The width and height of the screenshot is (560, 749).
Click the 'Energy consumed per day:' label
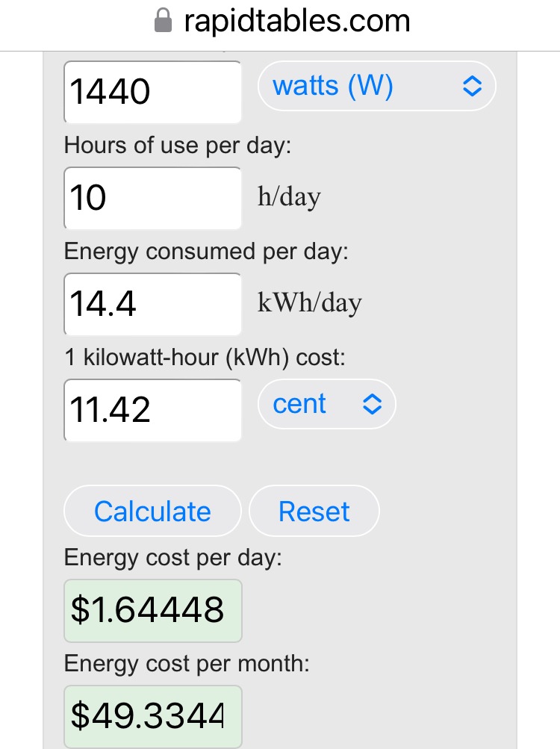pyautogui.click(x=206, y=251)
